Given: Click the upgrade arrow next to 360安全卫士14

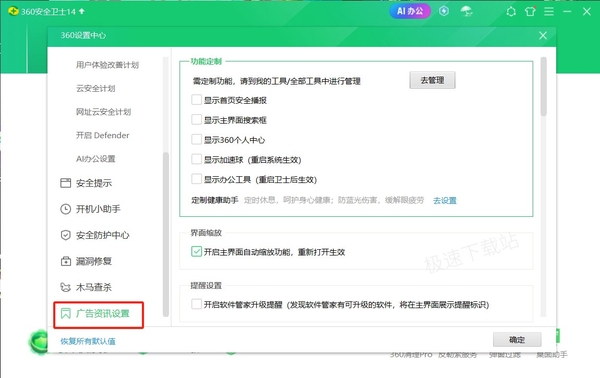Looking at the screenshot, I should point(82,11).
